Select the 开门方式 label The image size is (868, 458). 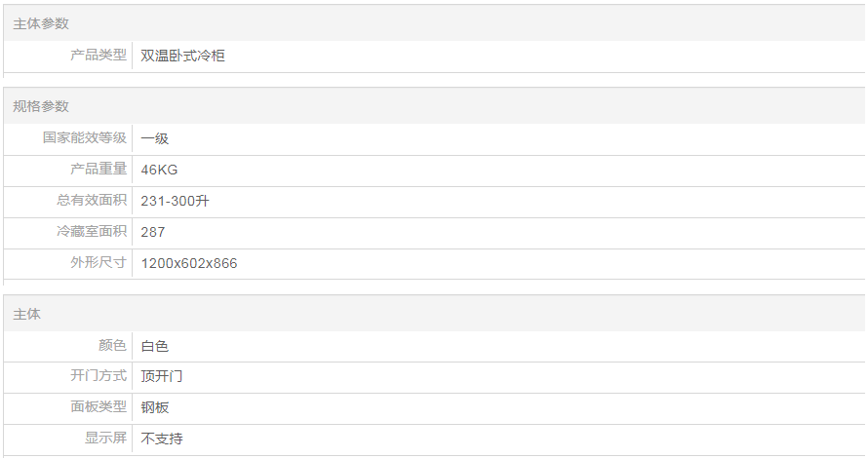(x=99, y=376)
